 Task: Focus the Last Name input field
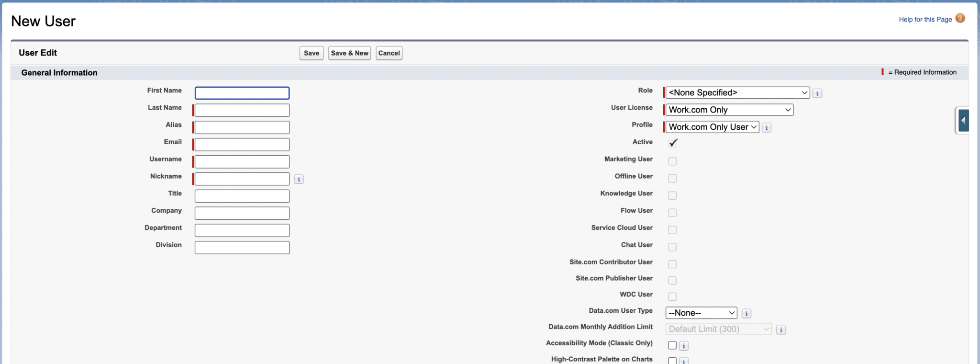tap(242, 111)
